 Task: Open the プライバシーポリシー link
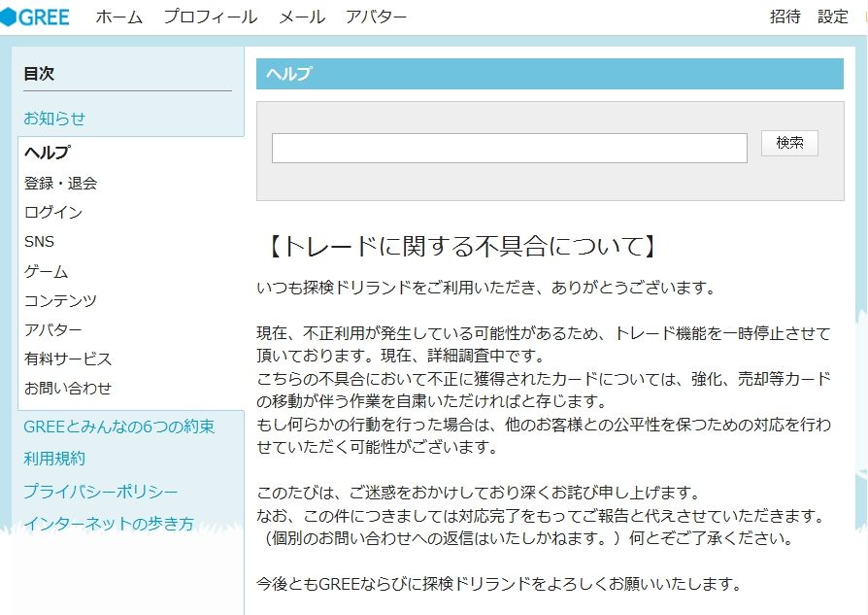click(x=101, y=492)
